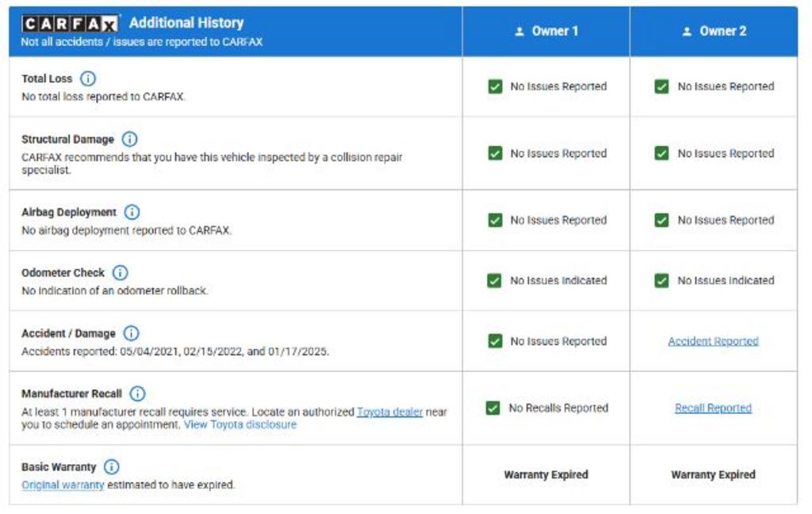The height and width of the screenshot is (514, 812).
Task: Open the Accident Reported link
Action: (x=713, y=341)
